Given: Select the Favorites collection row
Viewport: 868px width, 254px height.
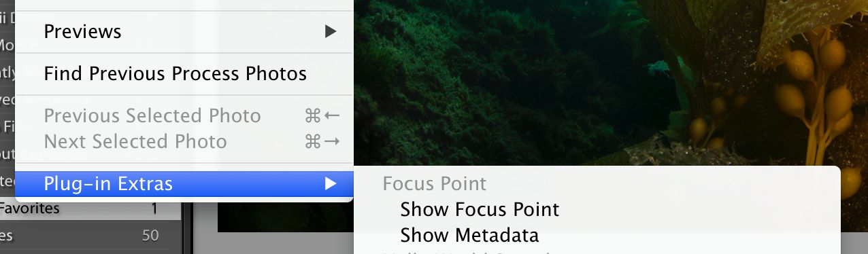Looking at the screenshot, I should [90, 208].
